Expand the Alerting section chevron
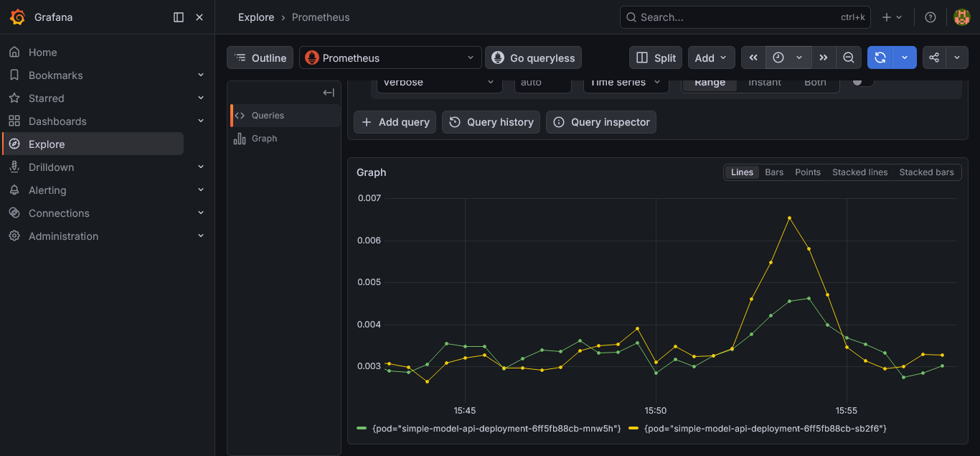The height and width of the screenshot is (456, 980). click(x=201, y=190)
